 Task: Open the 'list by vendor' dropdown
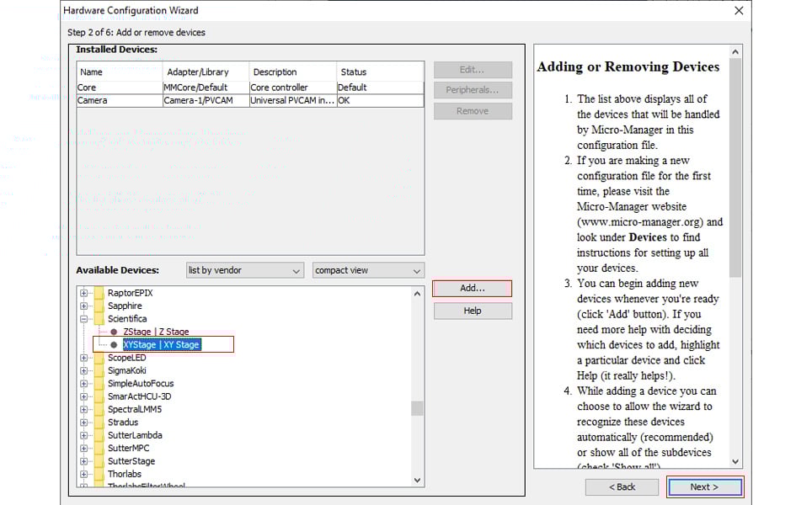[x=244, y=270]
